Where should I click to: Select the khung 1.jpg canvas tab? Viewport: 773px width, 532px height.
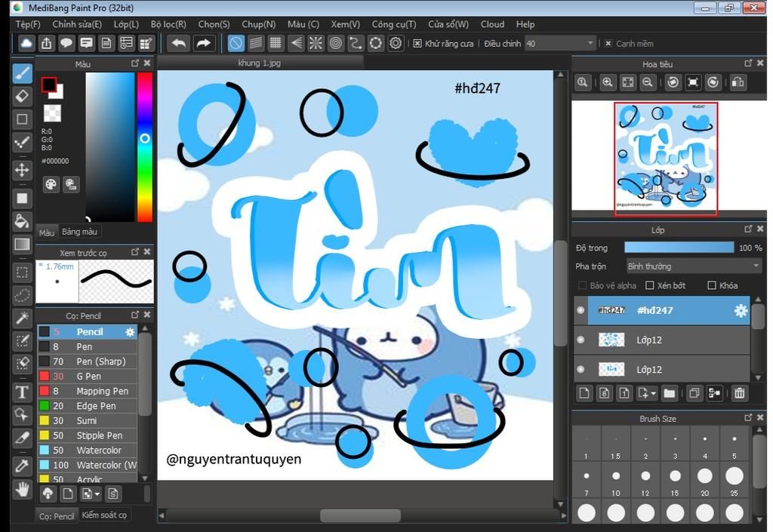[x=260, y=63]
